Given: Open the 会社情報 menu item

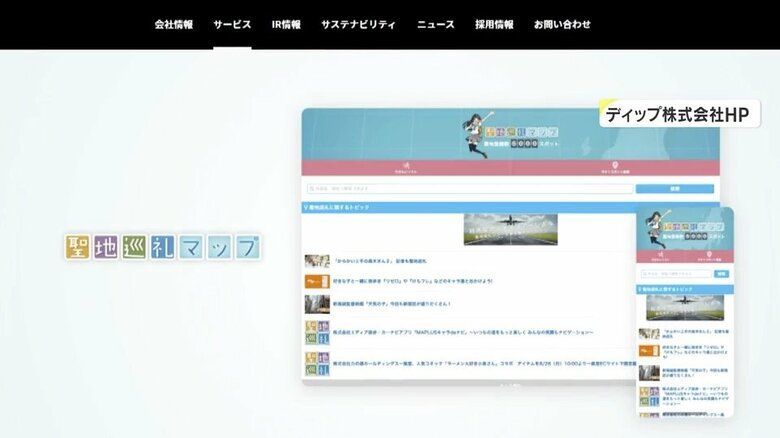Looking at the screenshot, I should click(x=173, y=24).
